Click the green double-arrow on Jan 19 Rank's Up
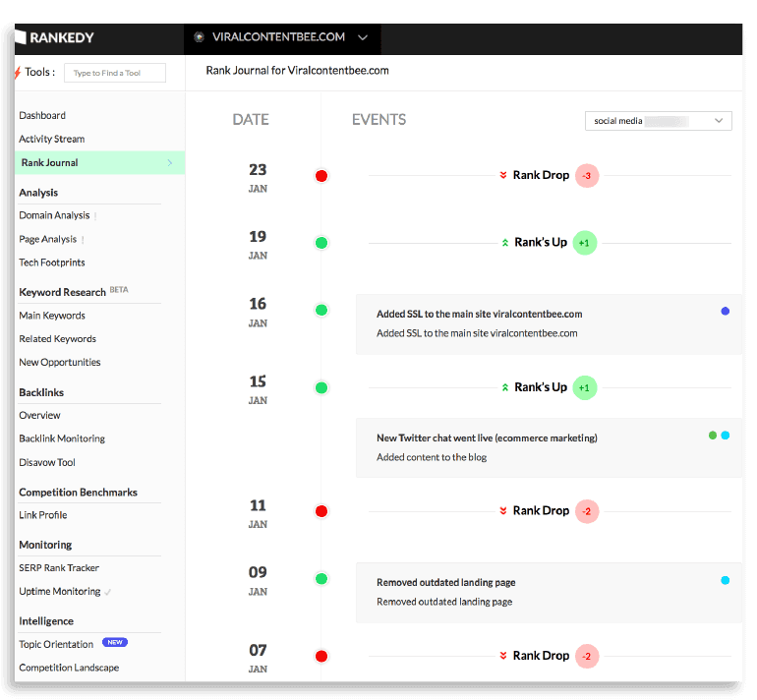 point(504,243)
